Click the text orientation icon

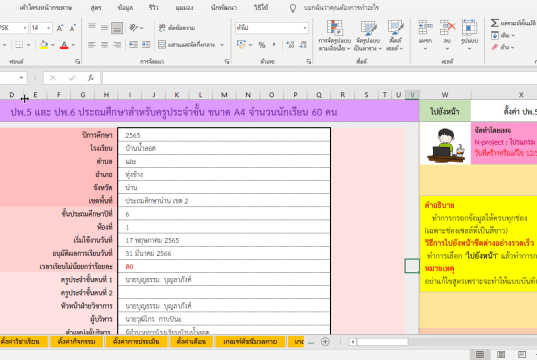(134, 28)
